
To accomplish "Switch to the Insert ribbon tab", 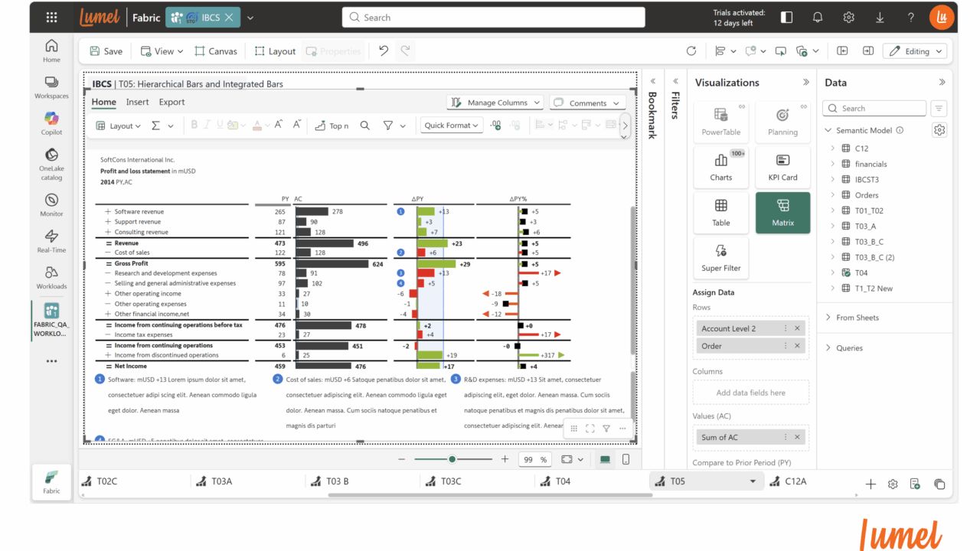I will point(138,102).
